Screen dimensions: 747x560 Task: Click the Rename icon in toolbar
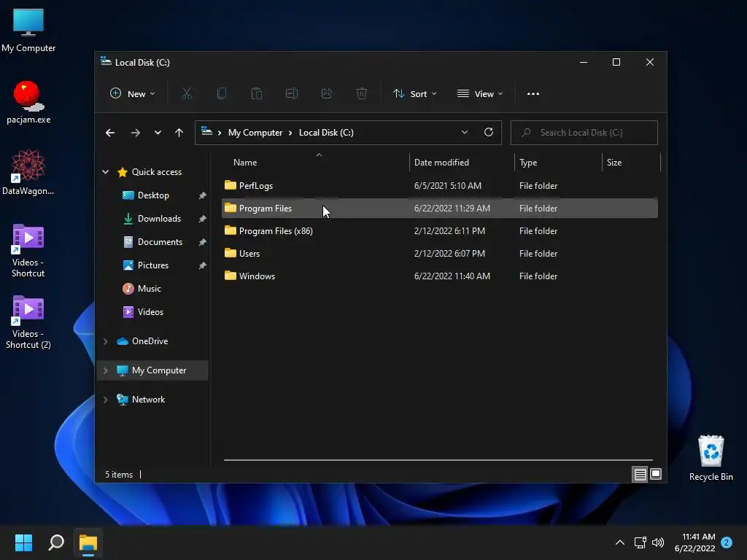(x=292, y=94)
